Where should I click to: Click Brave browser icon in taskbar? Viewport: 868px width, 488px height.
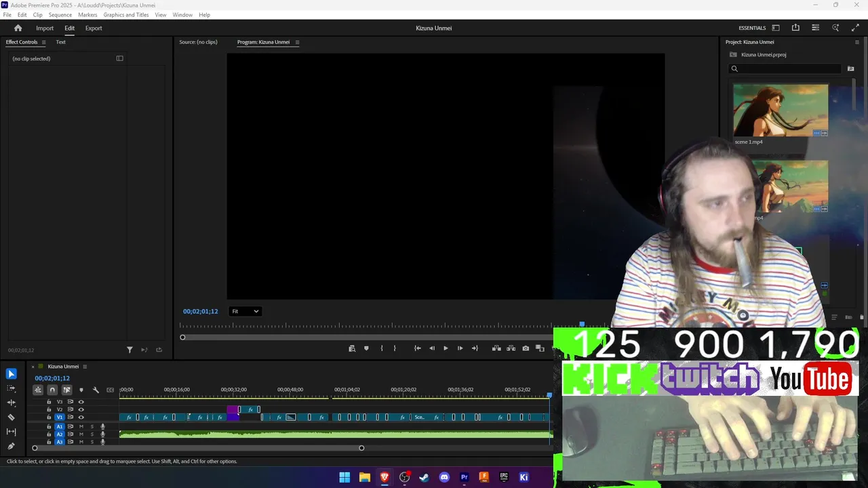384,477
